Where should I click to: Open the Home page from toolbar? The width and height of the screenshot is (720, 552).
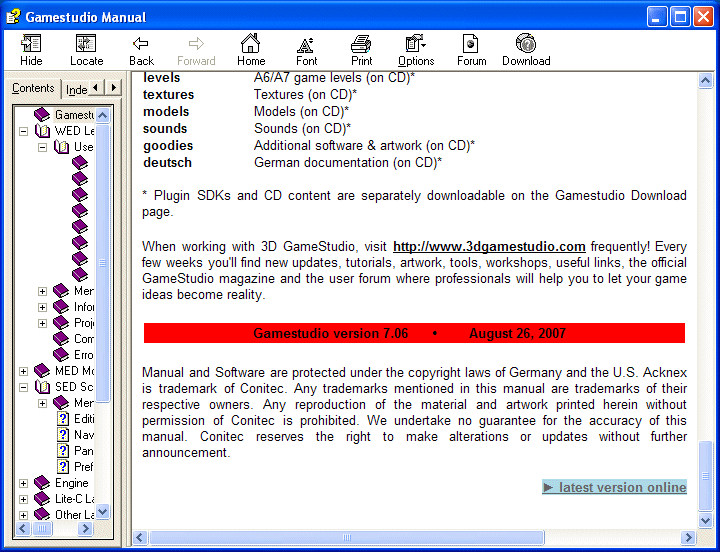pyautogui.click(x=251, y=50)
